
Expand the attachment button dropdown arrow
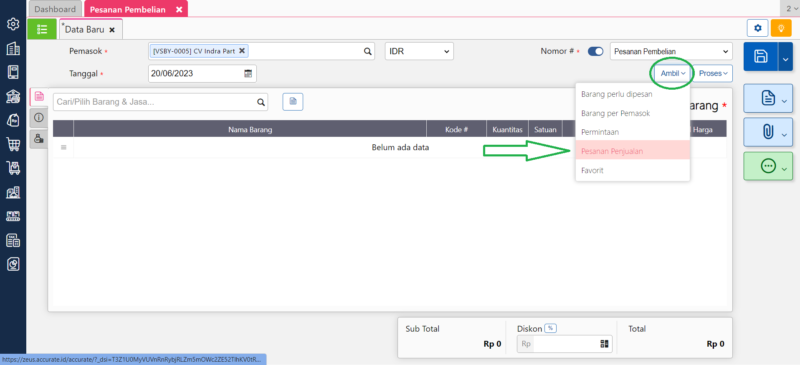tap(784, 135)
